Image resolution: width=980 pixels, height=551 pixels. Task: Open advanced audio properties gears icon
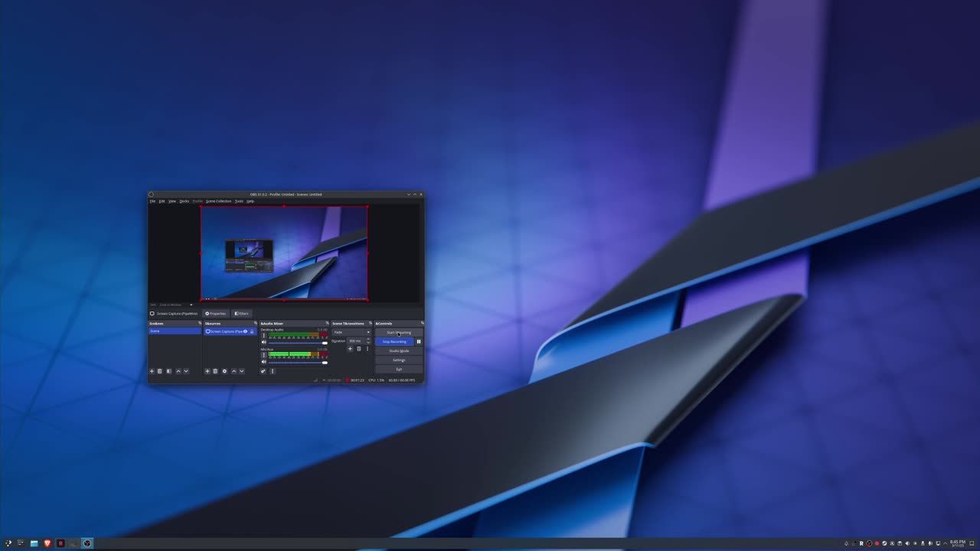(263, 371)
